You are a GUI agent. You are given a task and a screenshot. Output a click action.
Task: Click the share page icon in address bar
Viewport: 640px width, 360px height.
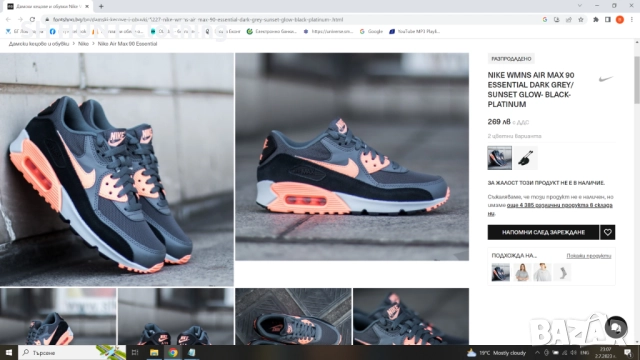pos(569,19)
